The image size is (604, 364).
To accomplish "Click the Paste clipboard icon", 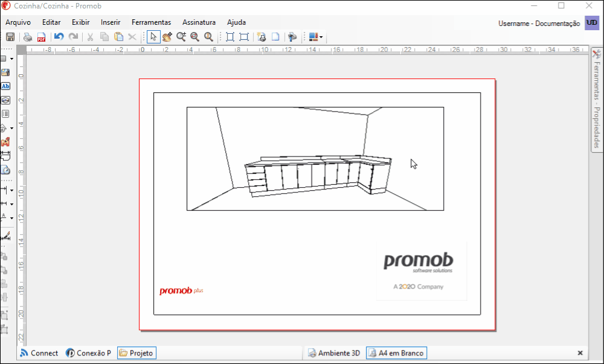I will point(118,37).
